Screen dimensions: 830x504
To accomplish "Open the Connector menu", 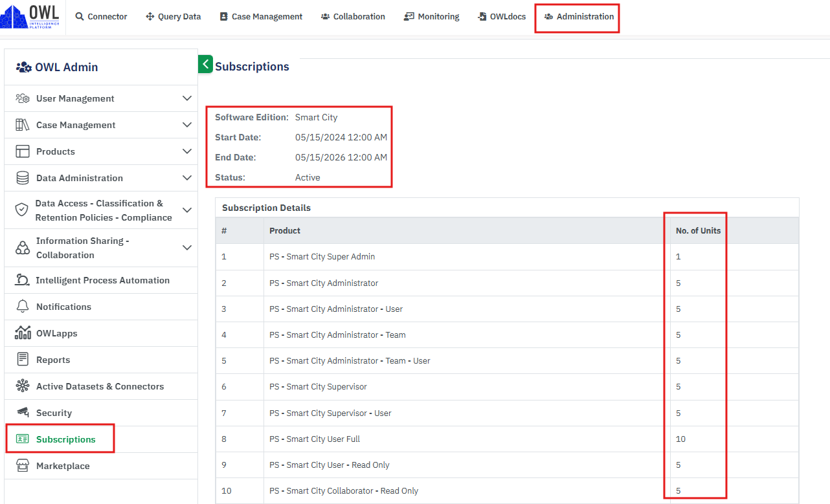I will [x=101, y=17].
